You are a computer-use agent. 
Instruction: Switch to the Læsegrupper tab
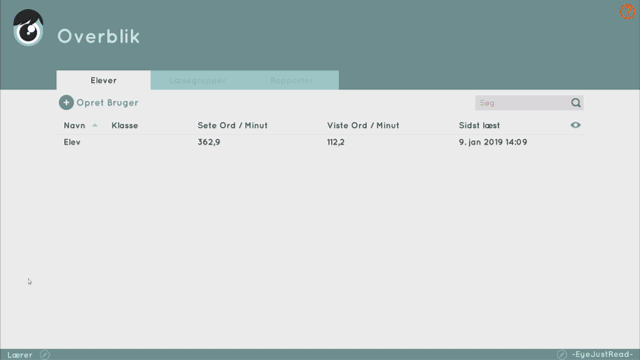[x=198, y=80]
